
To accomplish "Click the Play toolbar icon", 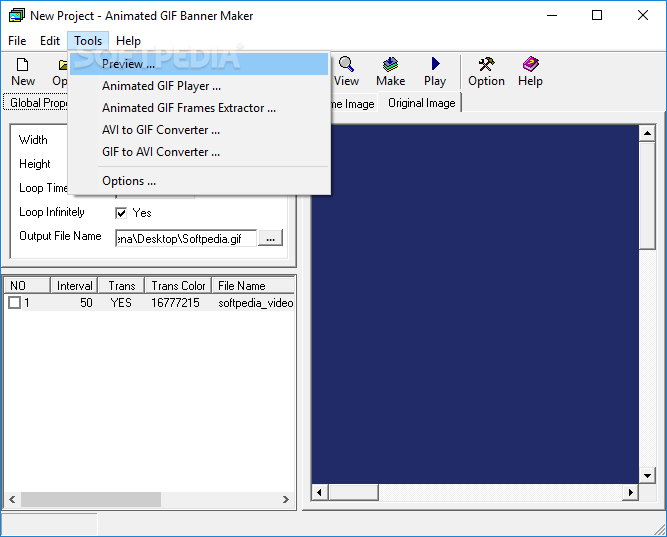I will point(435,72).
